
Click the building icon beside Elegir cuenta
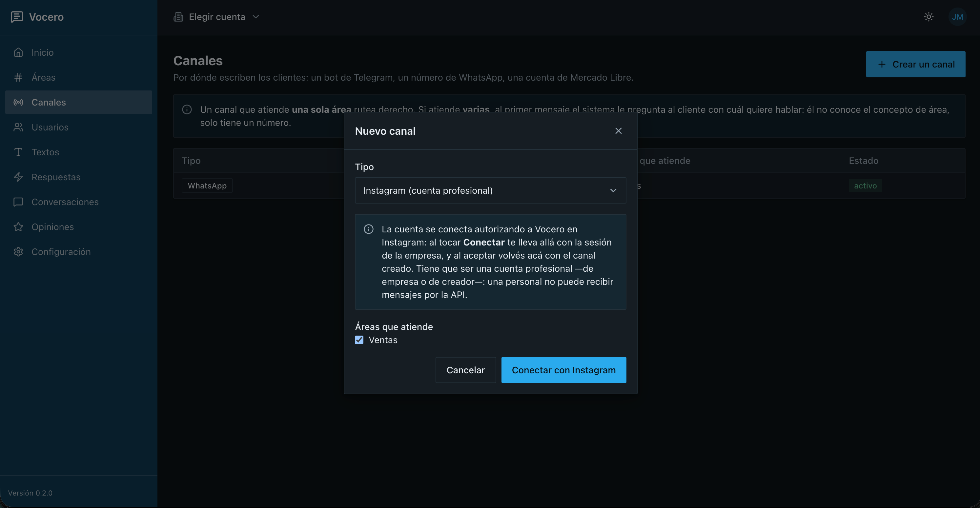178,17
